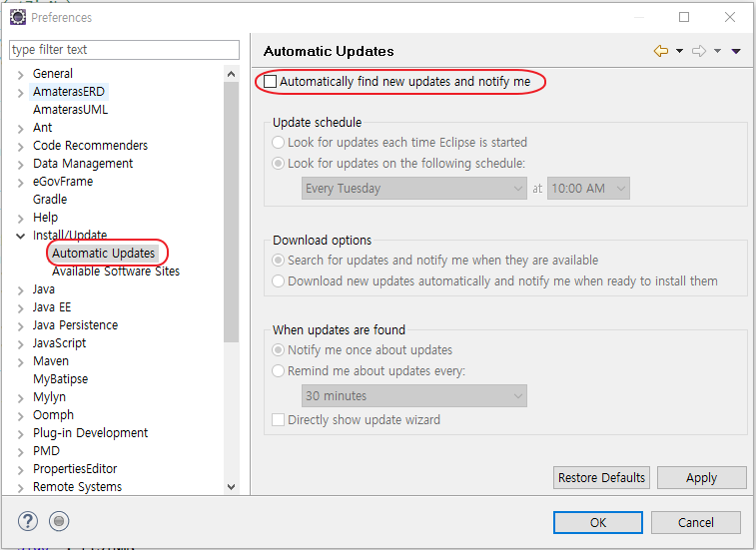Screen dimensions: 756x550
Task: Confirm with the OK button
Action: coord(598,522)
